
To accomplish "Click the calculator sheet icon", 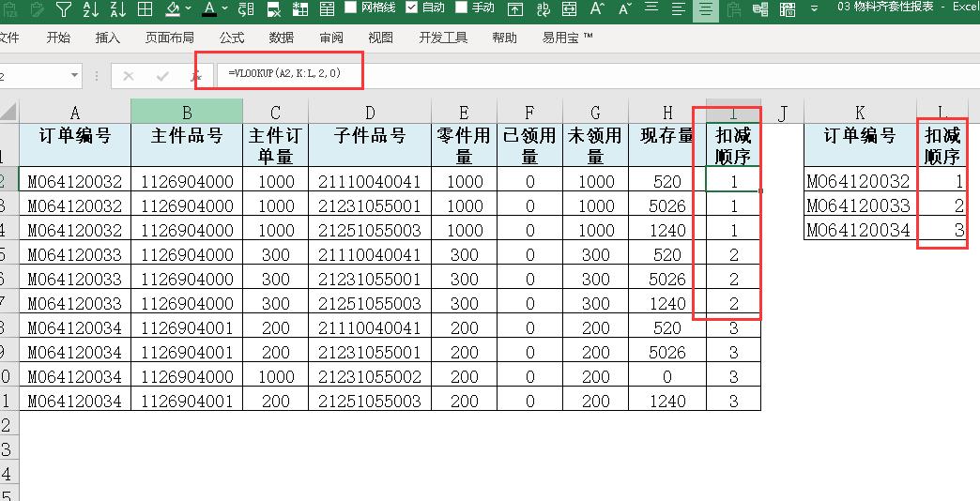I will pyautogui.click(x=327, y=8).
